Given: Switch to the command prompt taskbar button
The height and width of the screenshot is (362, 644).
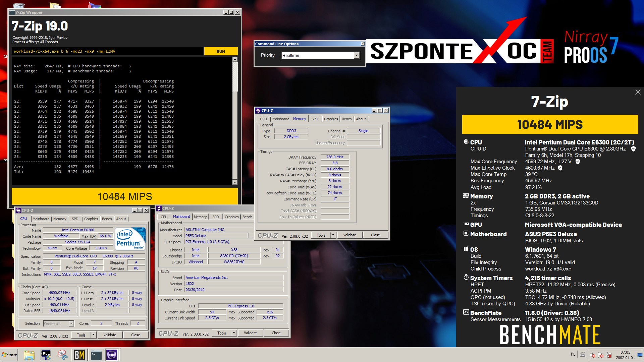Looking at the screenshot, I should point(96,355).
